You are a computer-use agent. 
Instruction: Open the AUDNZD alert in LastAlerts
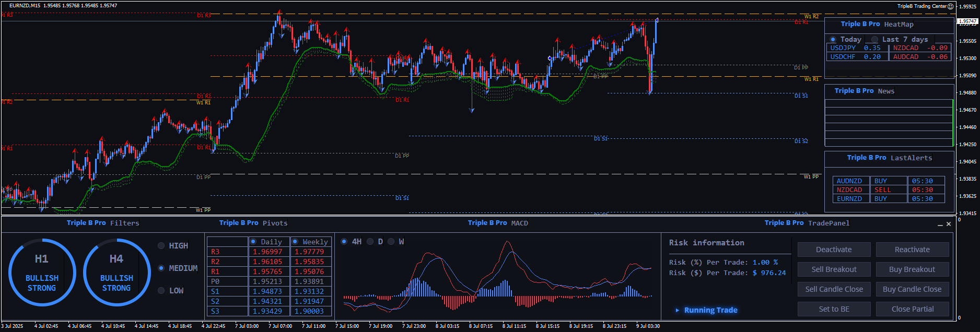tap(849, 181)
